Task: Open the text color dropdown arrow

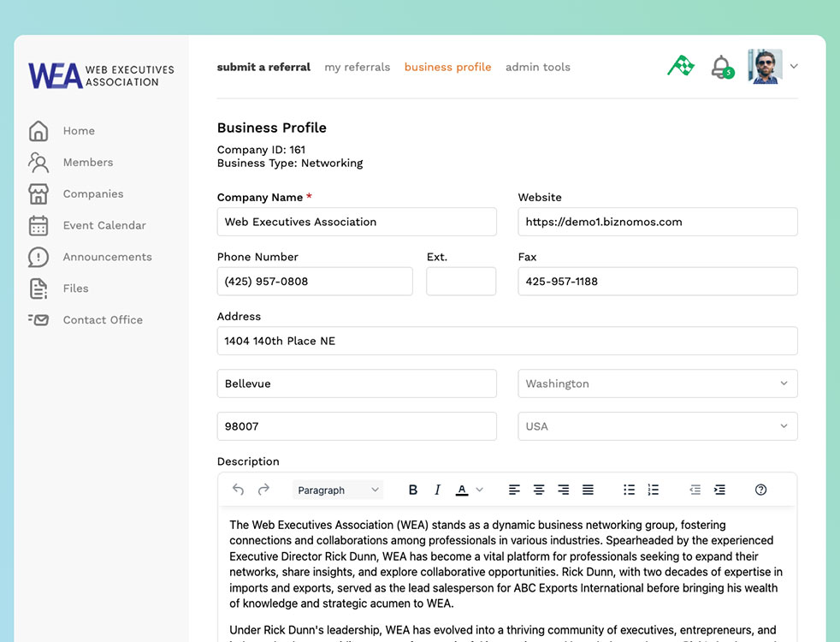Action: pos(480,490)
